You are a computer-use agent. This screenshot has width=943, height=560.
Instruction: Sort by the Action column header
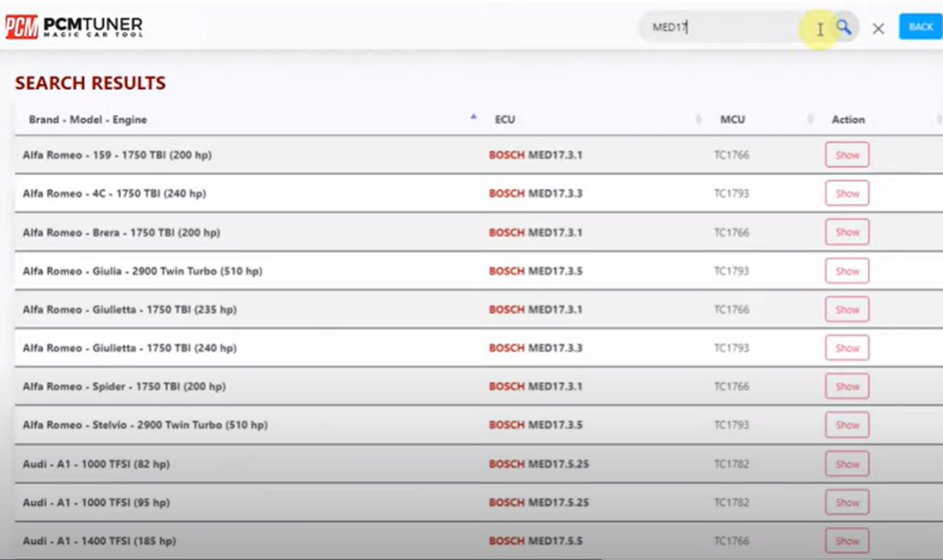click(x=847, y=119)
